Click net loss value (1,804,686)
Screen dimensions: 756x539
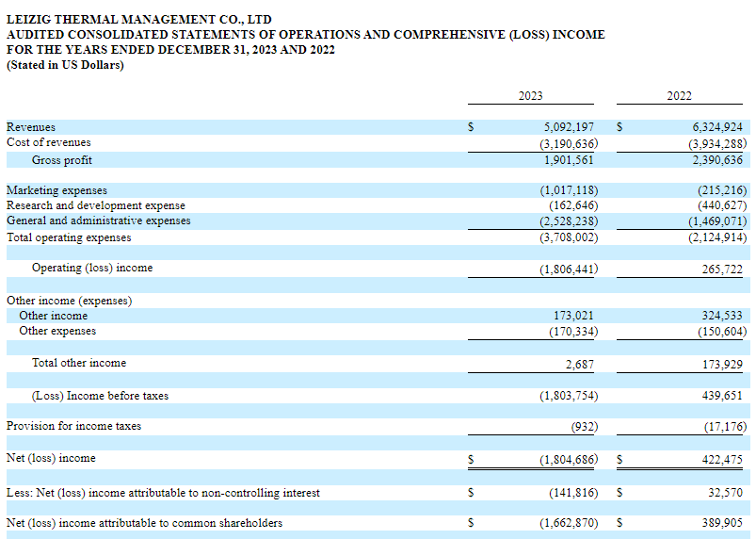point(569,460)
